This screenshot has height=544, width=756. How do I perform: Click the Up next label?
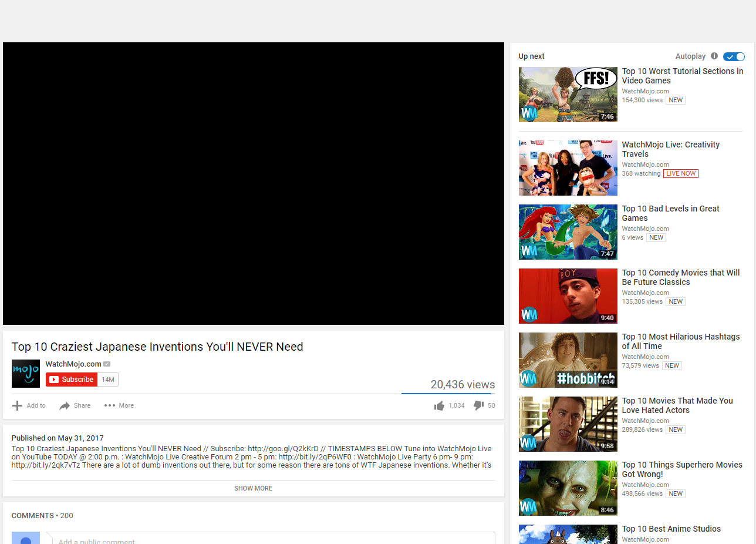coord(532,56)
